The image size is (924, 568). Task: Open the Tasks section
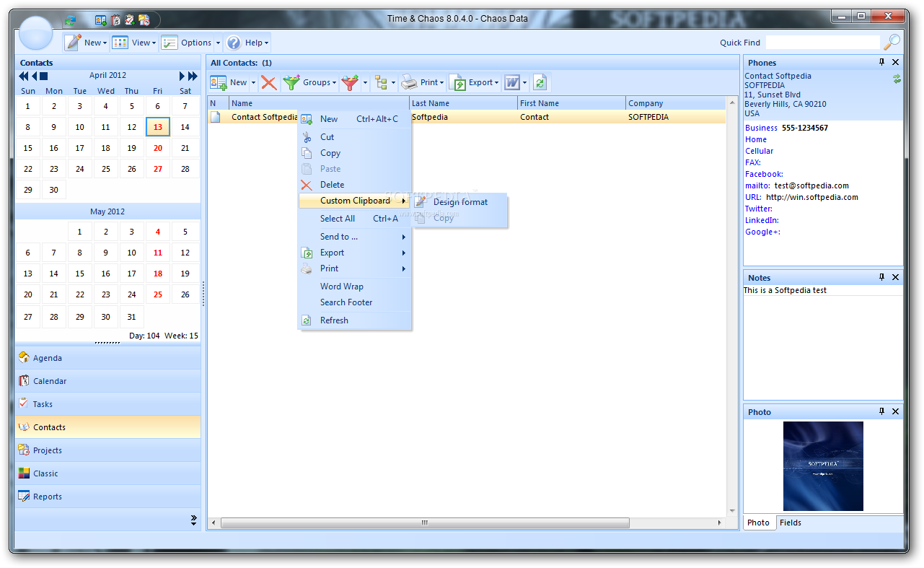[x=107, y=404]
